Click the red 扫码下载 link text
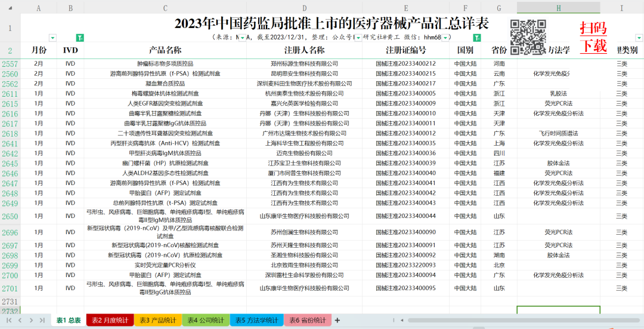Screen dimensions: 644x329 (593, 36)
